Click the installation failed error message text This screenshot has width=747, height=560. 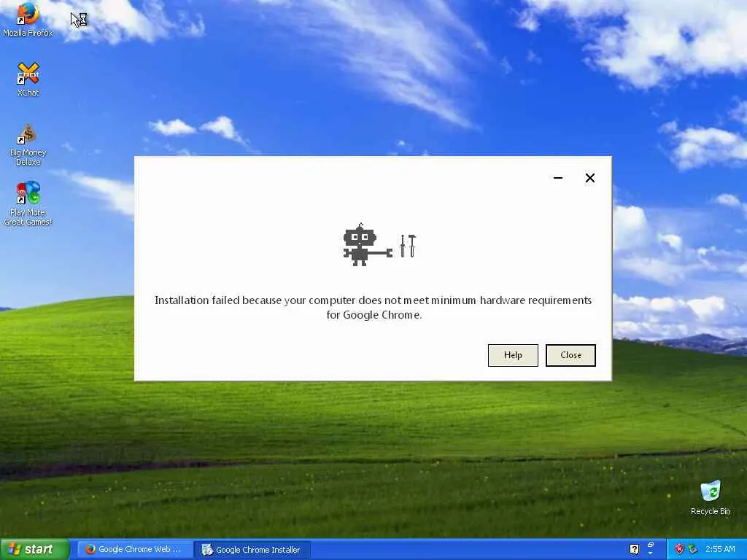click(373, 307)
